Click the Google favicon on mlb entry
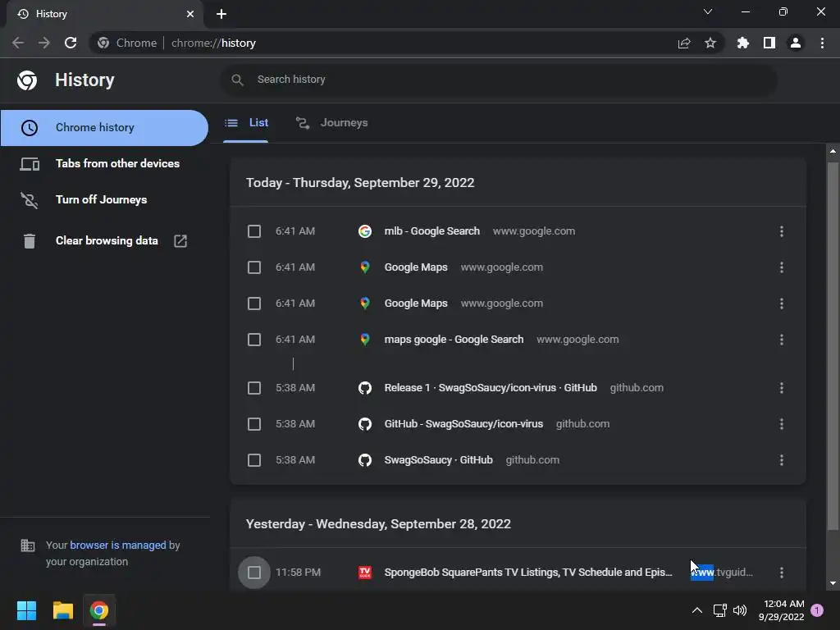The height and width of the screenshot is (630, 840). [365, 231]
